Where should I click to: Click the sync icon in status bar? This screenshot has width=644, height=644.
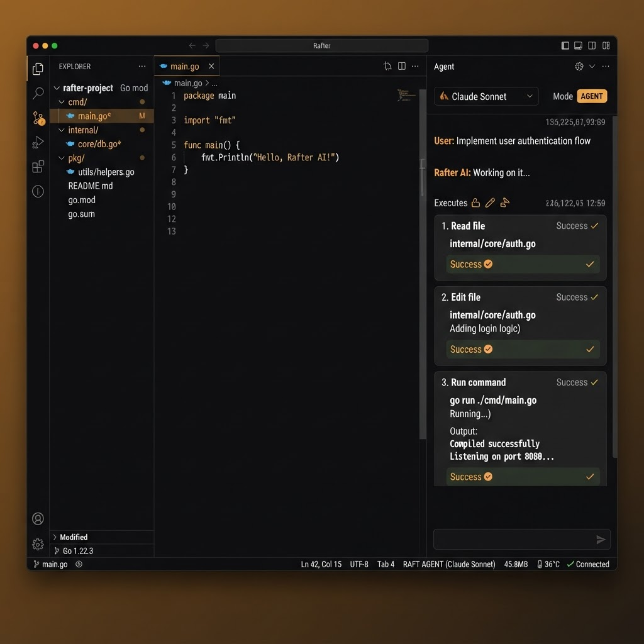tap(79, 564)
